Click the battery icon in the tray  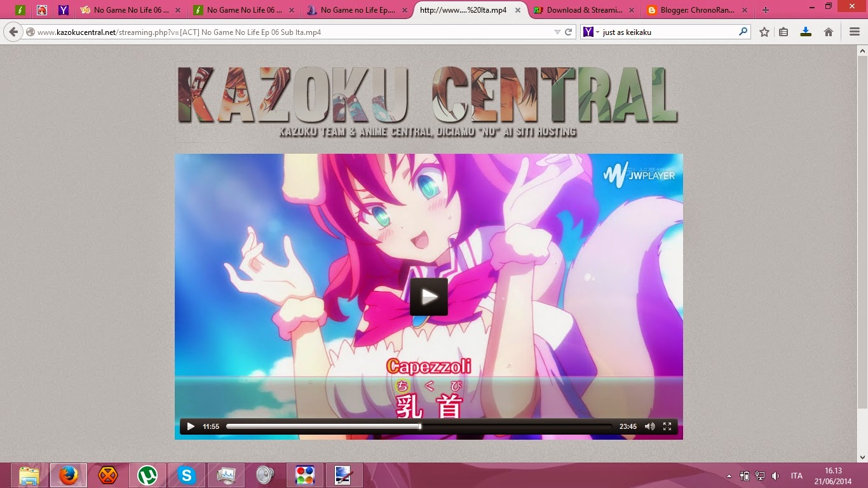[745, 476]
